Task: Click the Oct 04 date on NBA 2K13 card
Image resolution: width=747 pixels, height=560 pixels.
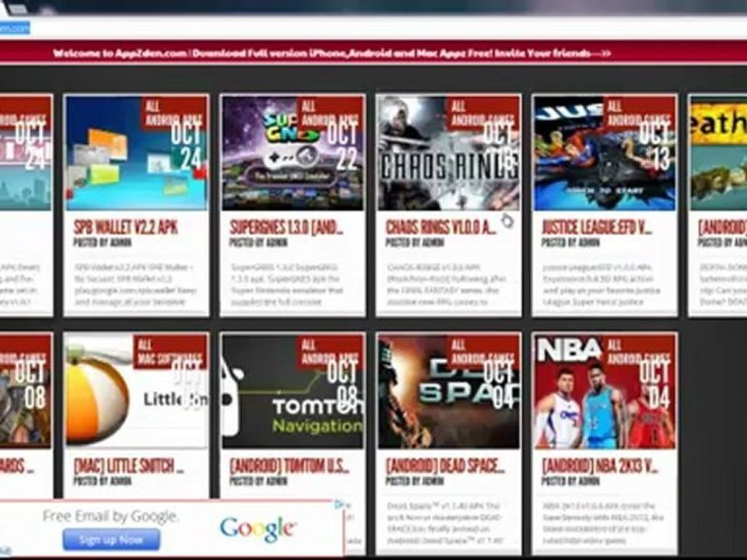Action: 657,383
